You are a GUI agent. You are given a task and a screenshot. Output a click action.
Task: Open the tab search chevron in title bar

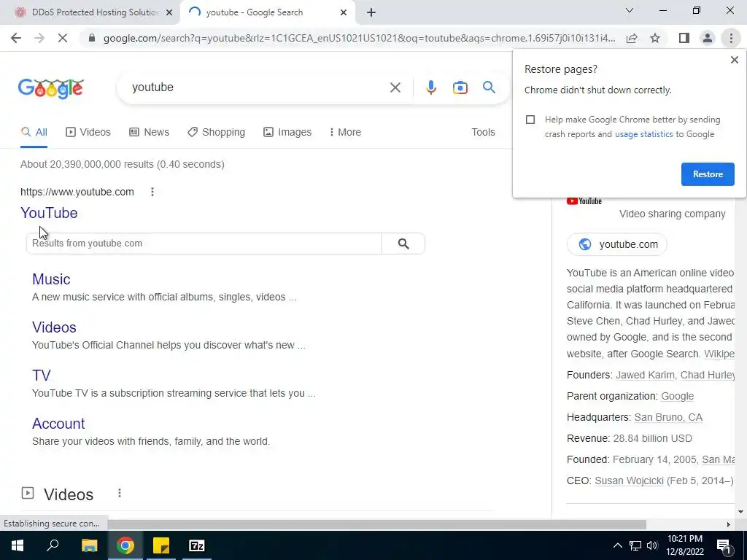(630, 10)
